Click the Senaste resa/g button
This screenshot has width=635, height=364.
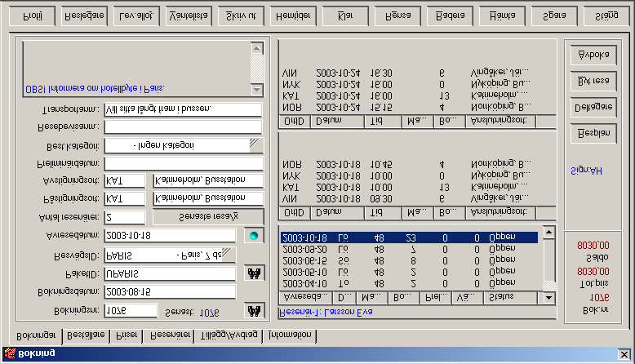pos(208,216)
